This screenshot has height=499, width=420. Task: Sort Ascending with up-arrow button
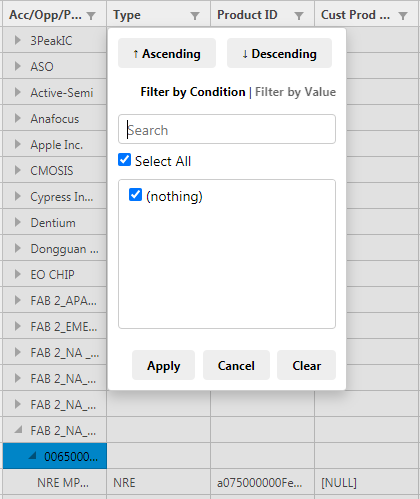[x=167, y=53]
